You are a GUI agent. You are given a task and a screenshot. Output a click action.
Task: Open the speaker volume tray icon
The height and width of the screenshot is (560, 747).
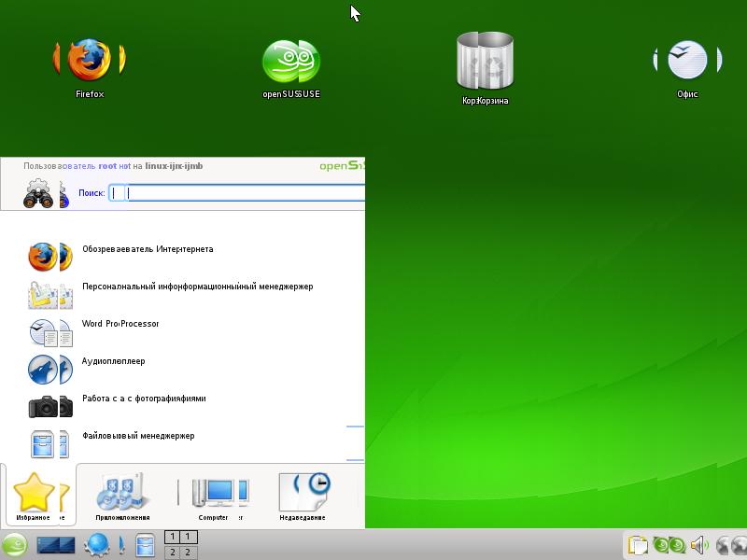pos(699,545)
